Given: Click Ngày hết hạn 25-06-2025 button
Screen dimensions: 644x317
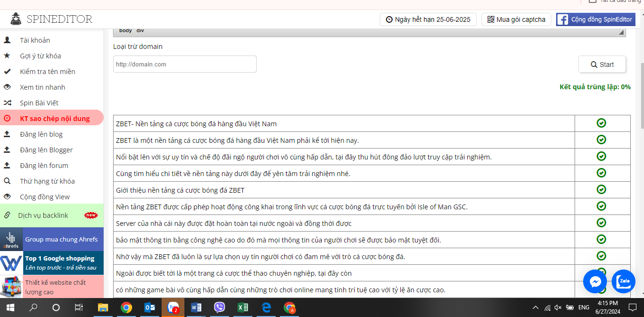Looking at the screenshot, I should point(428,19).
